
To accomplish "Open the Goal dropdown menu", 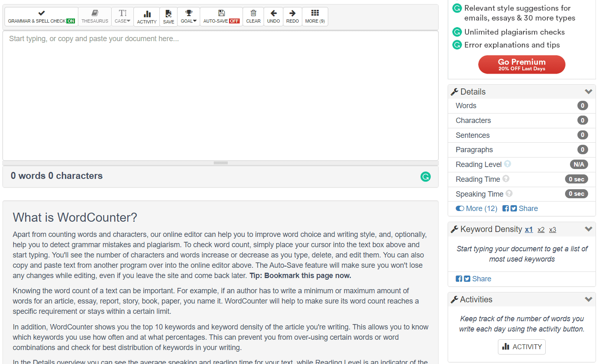I will tap(189, 17).
